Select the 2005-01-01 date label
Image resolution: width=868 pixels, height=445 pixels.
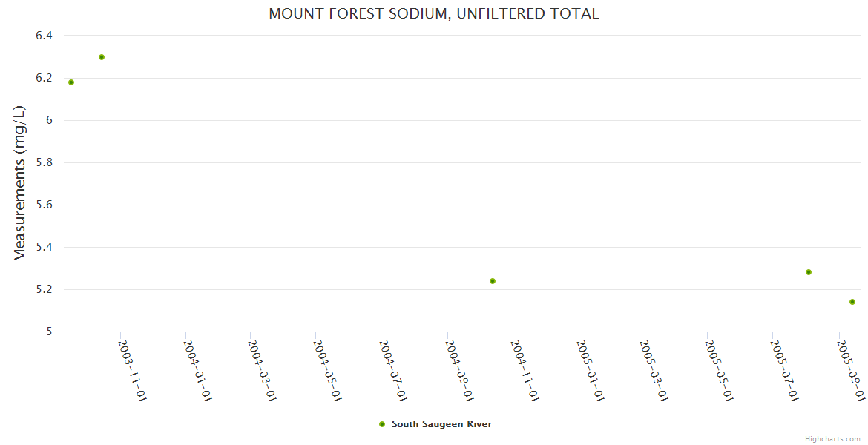(591, 370)
